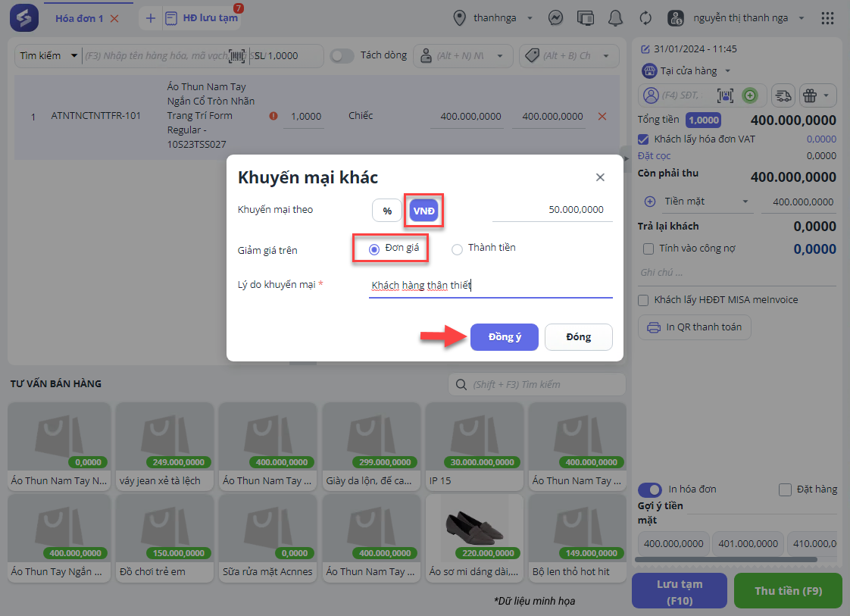Select the IP 15 product card
850x616 pixels.
coord(474,447)
